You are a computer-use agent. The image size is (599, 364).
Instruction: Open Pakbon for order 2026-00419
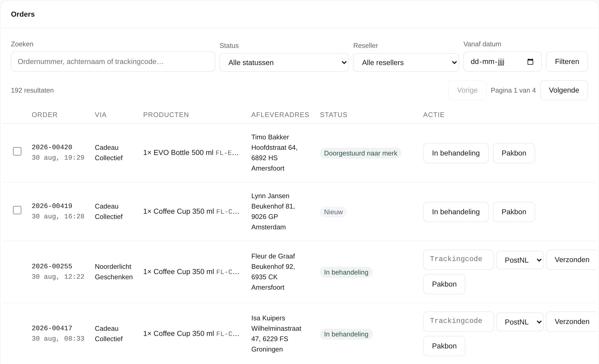click(514, 212)
